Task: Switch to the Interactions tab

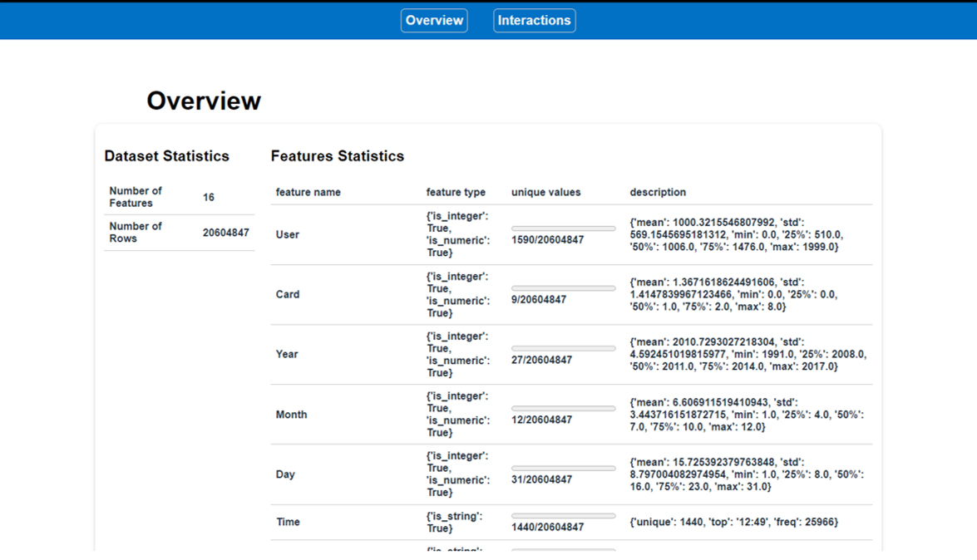Action: point(534,21)
